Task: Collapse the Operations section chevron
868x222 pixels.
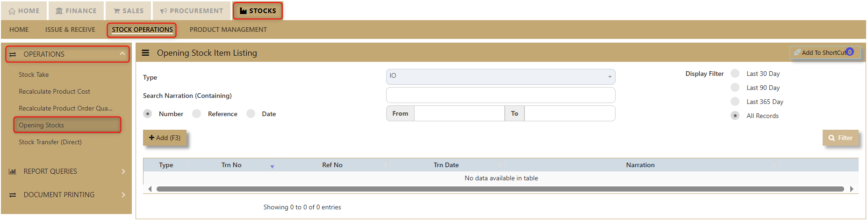Action: click(122, 54)
